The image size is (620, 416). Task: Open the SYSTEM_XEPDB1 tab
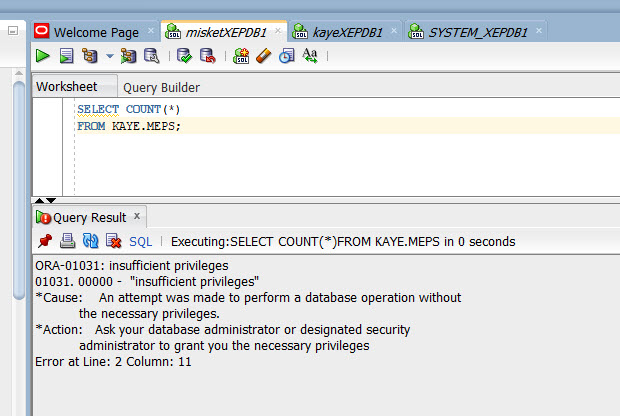click(478, 32)
